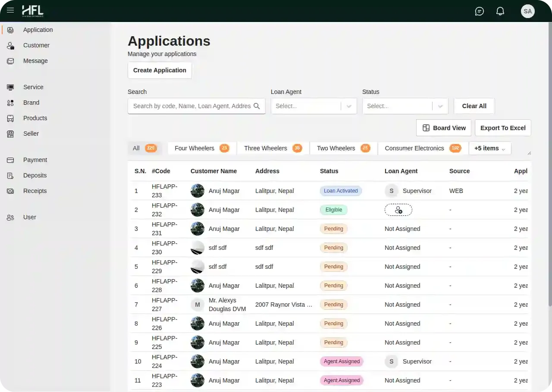This screenshot has height=392, width=552.
Task: Click the Service monitor sidebar icon
Action: click(10, 87)
